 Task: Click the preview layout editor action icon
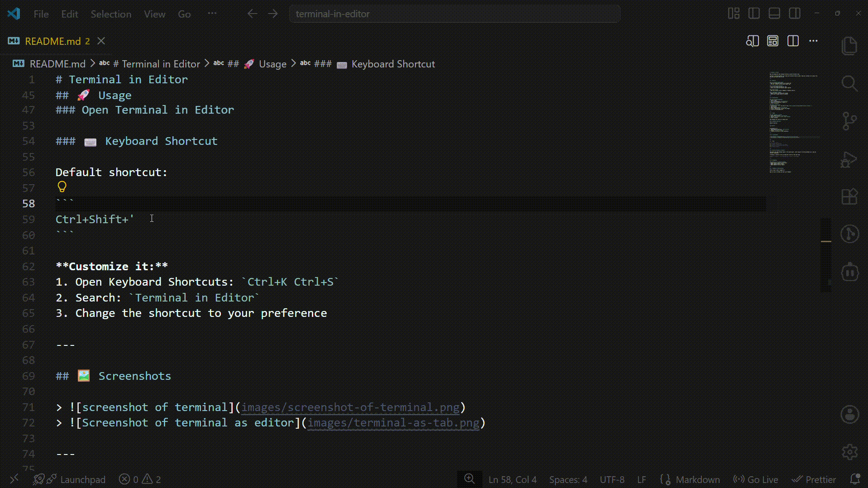point(773,41)
